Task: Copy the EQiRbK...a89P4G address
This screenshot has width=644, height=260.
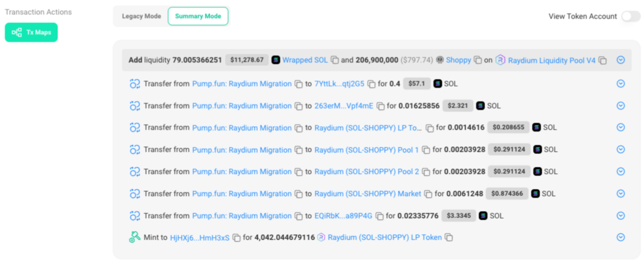Action: point(379,216)
